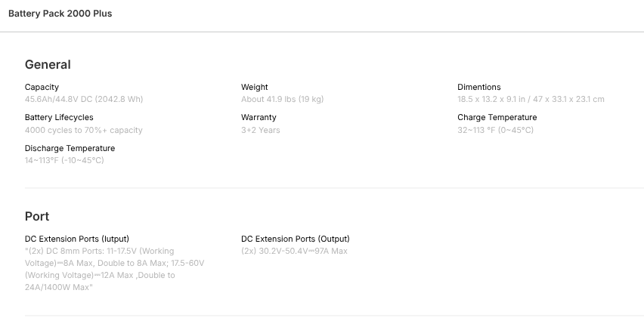The image size is (644, 318).
Task: Select the General section heading
Action: (x=48, y=65)
